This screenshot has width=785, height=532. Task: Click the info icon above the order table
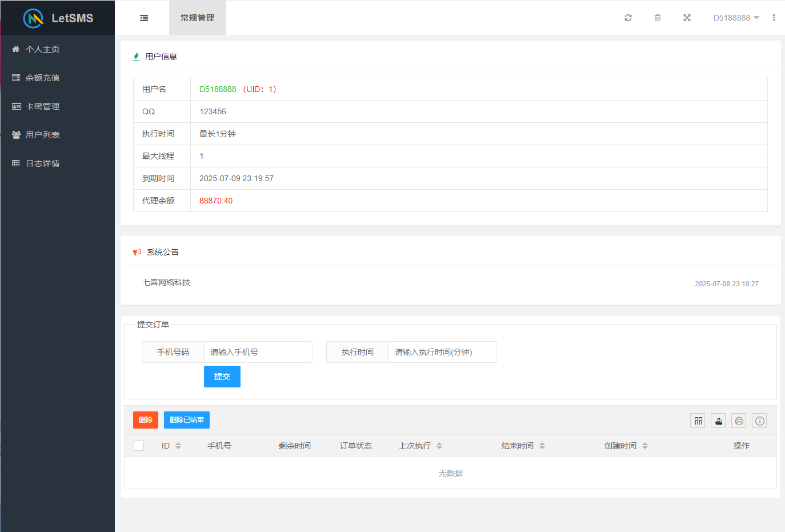759,421
